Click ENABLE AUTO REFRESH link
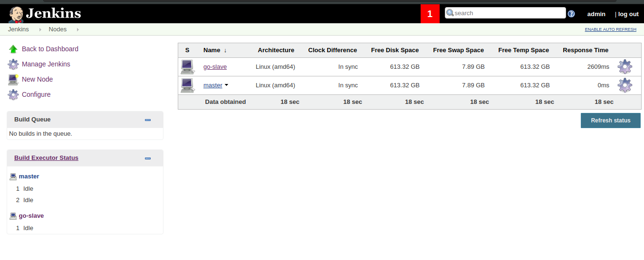The height and width of the screenshot is (260, 644). [x=610, y=29]
